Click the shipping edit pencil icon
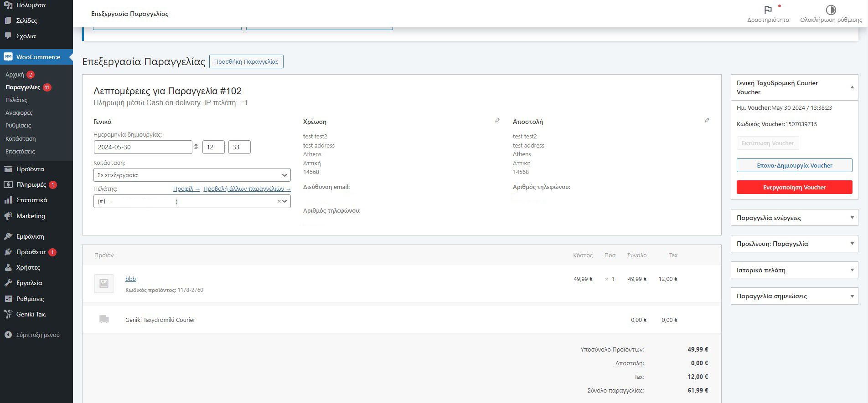 pos(707,121)
